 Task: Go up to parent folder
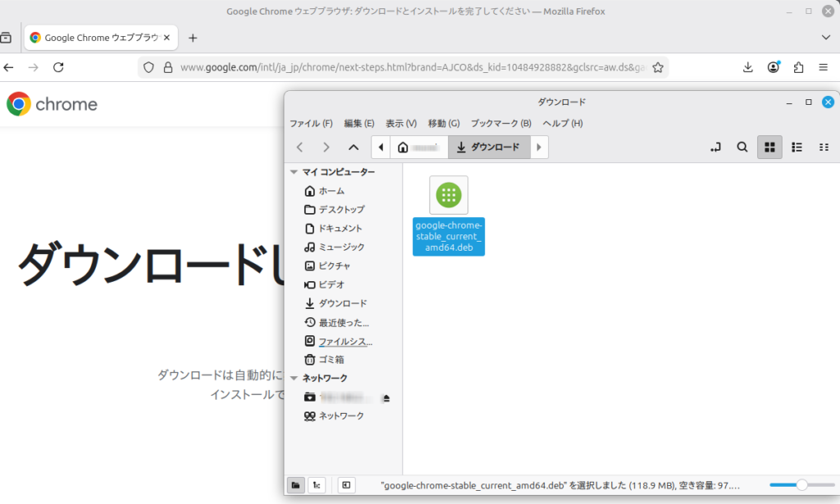(354, 148)
